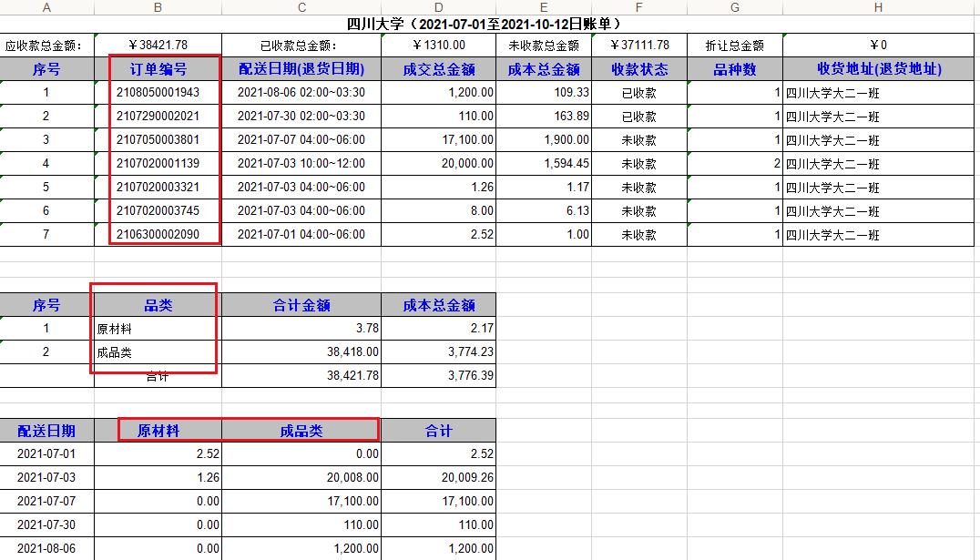The image size is (980, 560).
Task: Click the 合计 summary row label cell
Action: [x=157, y=376]
